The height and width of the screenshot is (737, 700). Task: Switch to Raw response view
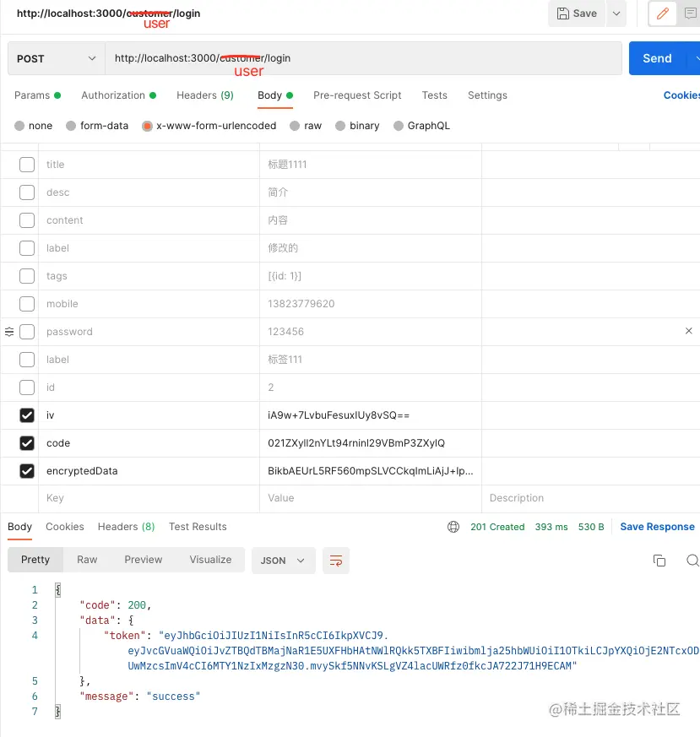click(x=87, y=560)
